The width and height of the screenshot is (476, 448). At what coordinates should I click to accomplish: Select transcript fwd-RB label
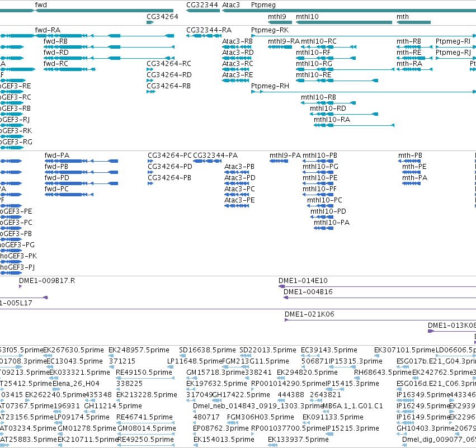click(55, 41)
